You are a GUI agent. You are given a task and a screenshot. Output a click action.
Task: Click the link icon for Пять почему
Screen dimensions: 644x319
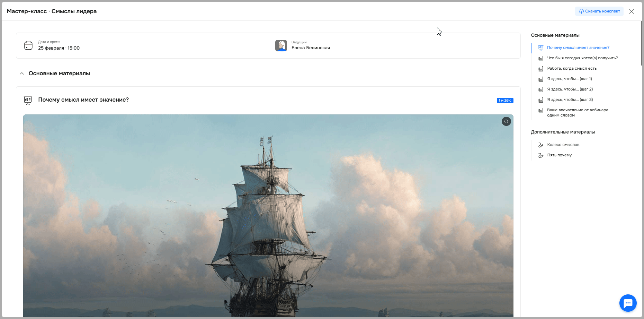(541, 155)
